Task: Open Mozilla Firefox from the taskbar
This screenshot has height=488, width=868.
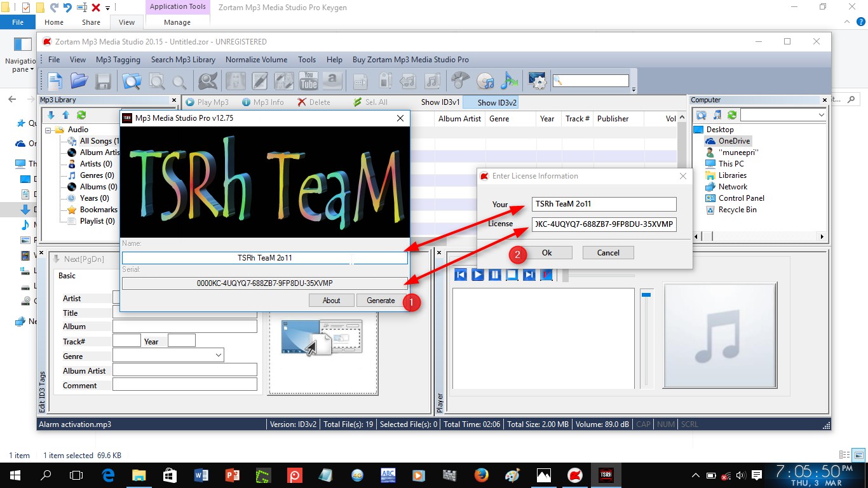Action: 481,475
